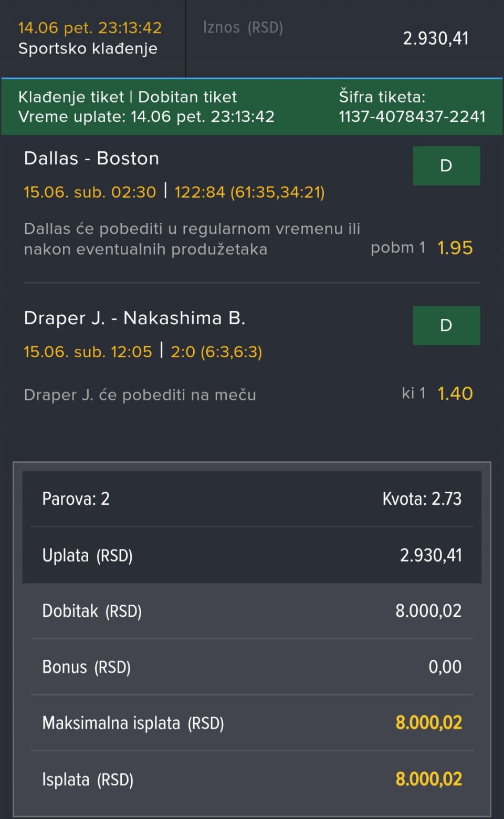Tap the 2:0 (6:3,6:3) tennis result

click(x=216, y=351)
